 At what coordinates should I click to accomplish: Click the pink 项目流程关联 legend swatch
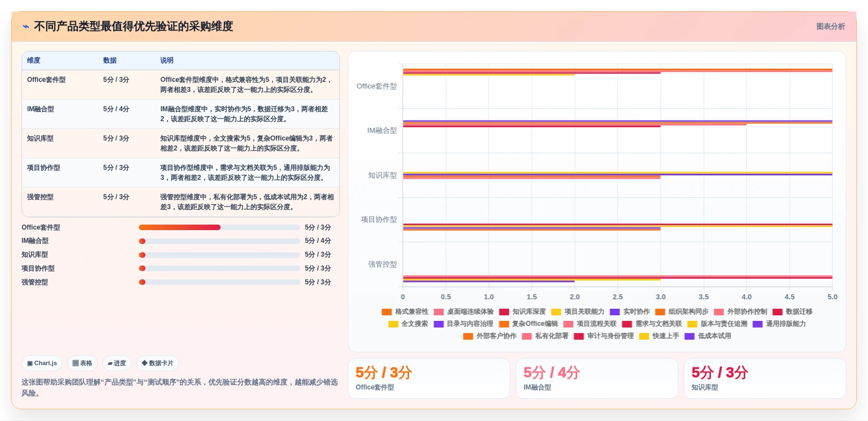(568, 324)
